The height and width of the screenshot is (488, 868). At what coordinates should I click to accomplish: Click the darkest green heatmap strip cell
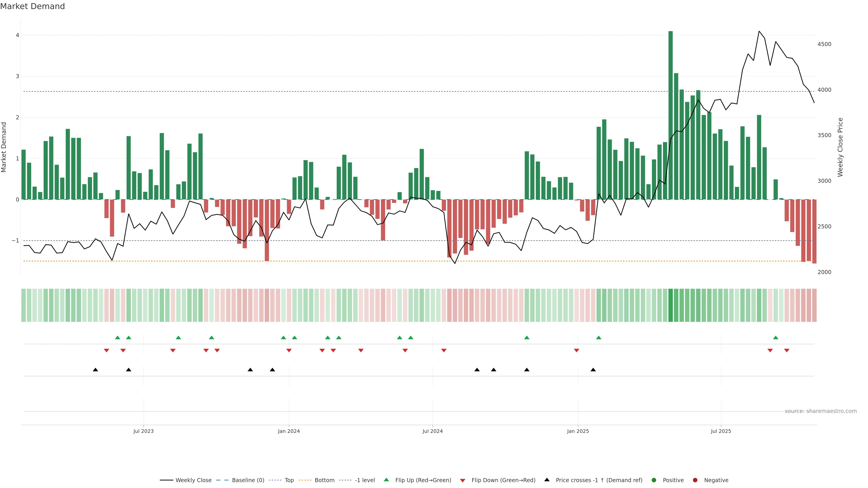[x=670, y=305]
